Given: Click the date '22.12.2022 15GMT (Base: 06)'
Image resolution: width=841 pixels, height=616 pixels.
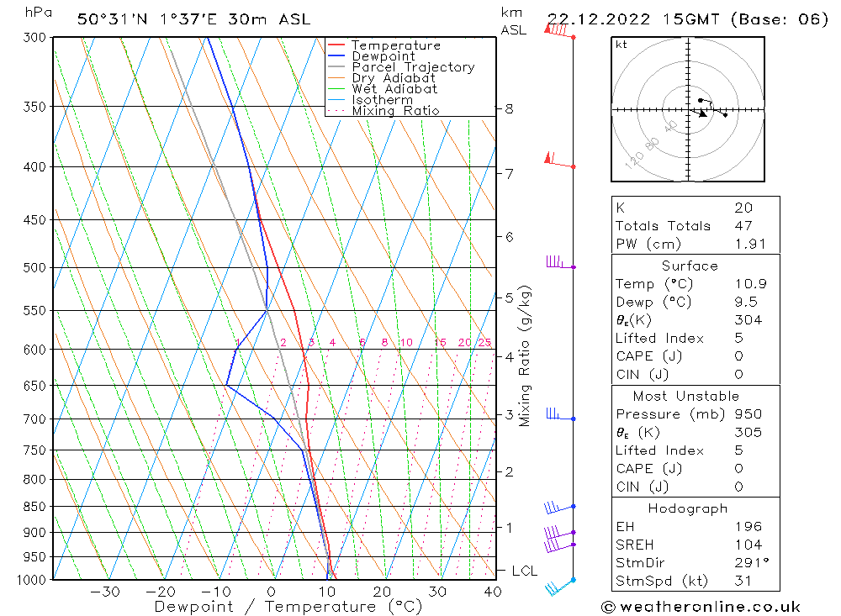Looking at the screenshot, I should pyautogui.click(x=688, y=20).
